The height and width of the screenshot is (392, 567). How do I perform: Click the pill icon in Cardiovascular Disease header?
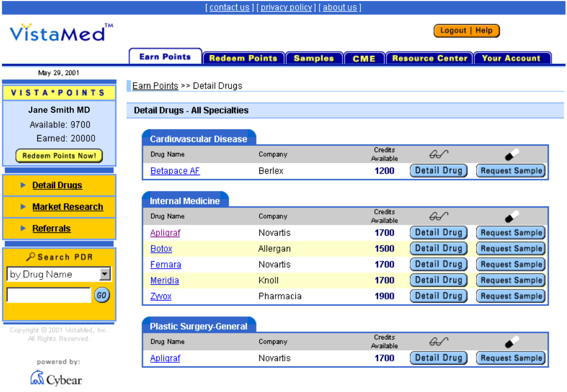[512, 154]
